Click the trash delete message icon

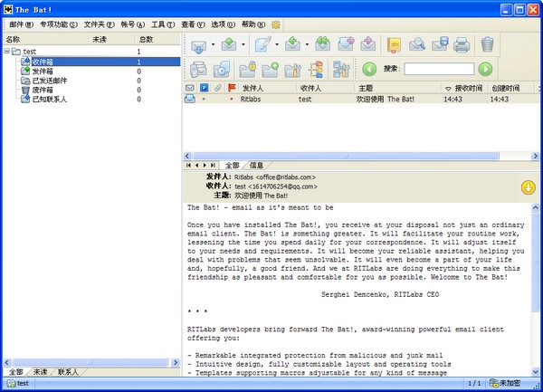tap(488, 43)
